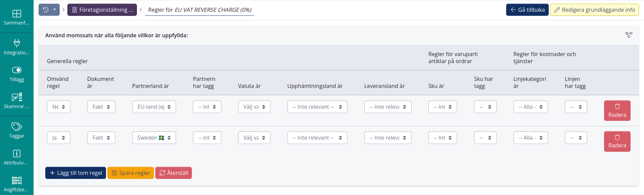Open Taggar section in sidebar
Screen dimensions: 644x195
point(16,130)
